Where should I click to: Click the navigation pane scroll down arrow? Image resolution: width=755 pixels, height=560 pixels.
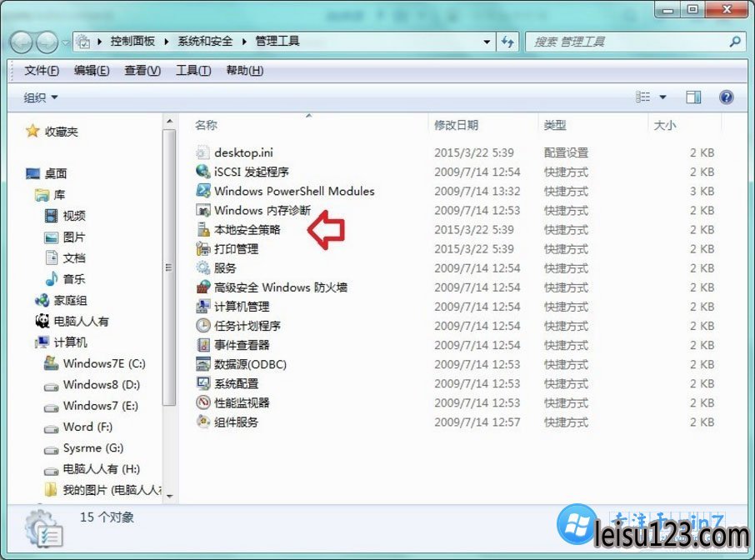[x=169, y=496]
